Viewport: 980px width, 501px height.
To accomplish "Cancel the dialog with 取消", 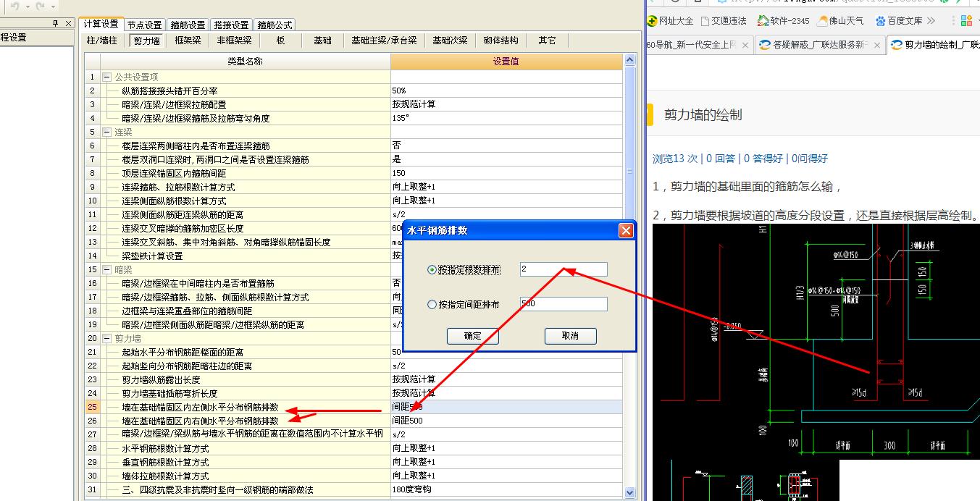I will pyautogui.click(x=570, y=336).
